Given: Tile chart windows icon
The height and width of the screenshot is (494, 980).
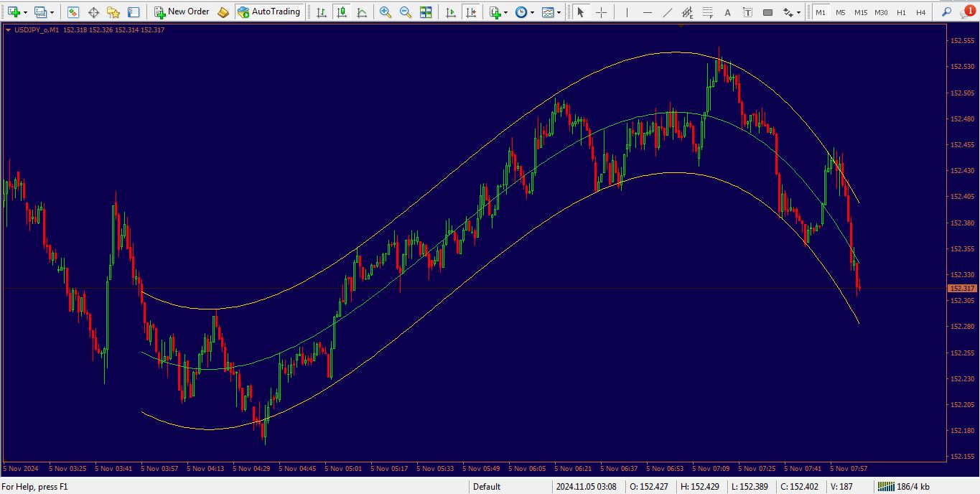Looking at the screenshot, I should [426, 12].
